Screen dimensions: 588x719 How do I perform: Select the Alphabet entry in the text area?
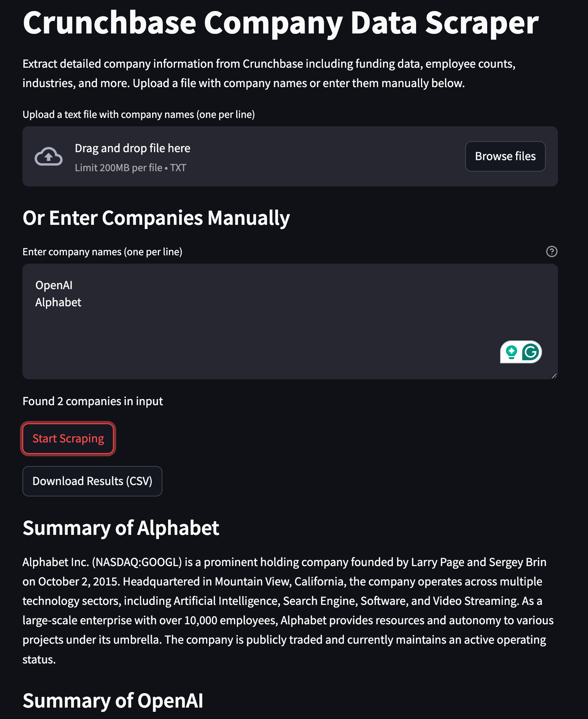pyautogui.click(x=58, y=302)
